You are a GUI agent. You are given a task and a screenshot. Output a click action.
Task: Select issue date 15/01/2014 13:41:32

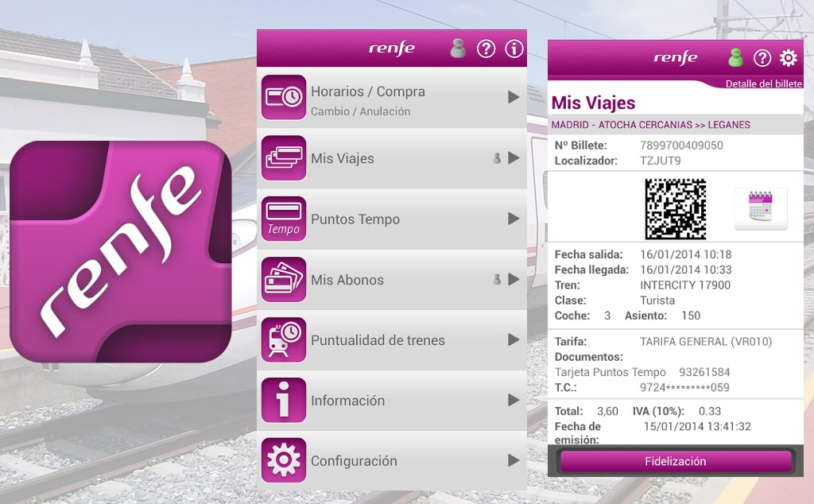point(697,426)
